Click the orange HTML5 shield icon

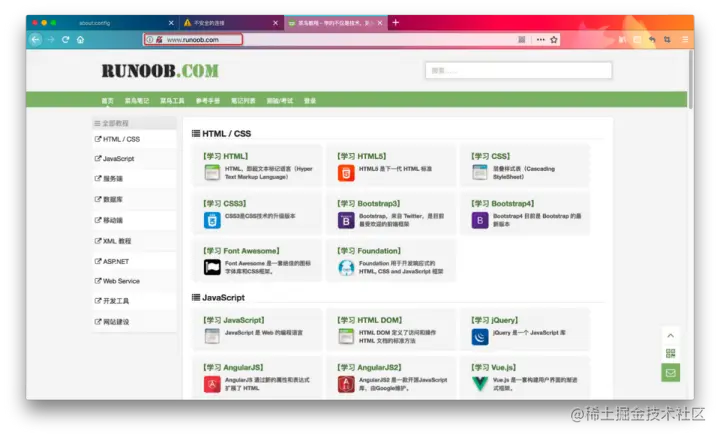(346, 173)
